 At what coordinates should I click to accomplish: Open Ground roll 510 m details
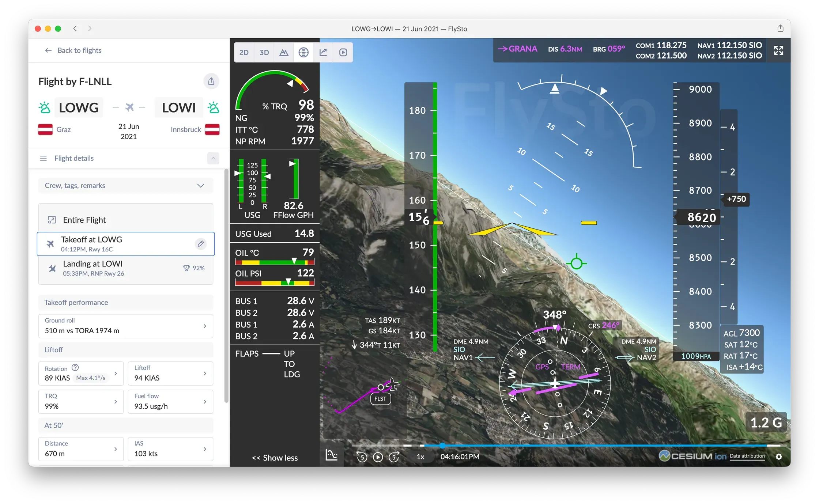[125, 326]
